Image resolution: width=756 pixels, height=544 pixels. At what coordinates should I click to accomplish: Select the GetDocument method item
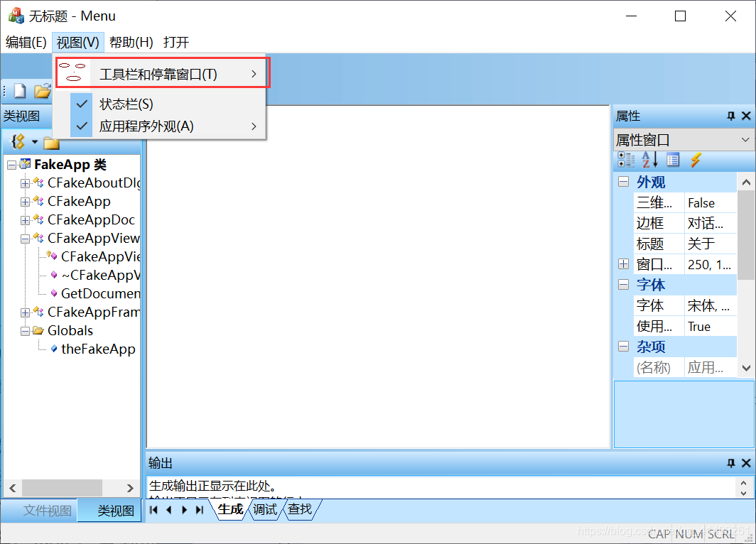pyautogui.click(x=100, y=293)
